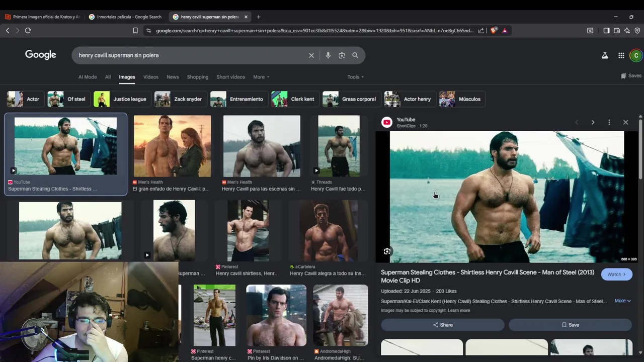Open Brave Shields lion icon
This screenshot has height=362, width=644.
[x=494, y=31]
